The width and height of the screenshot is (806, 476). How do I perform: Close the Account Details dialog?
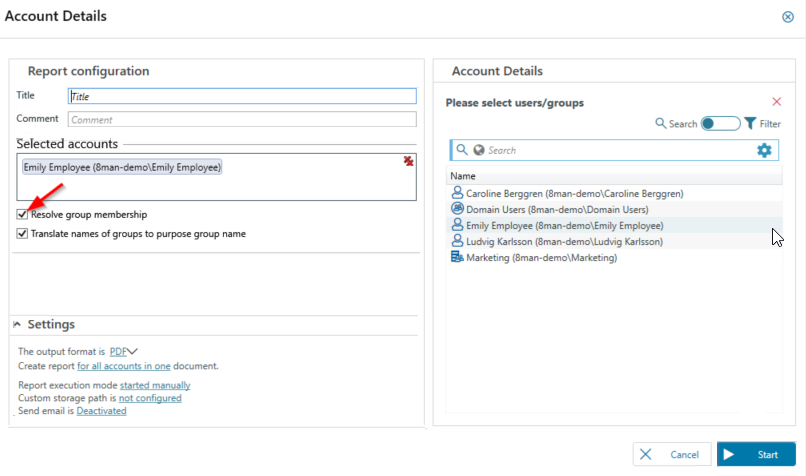788,17
